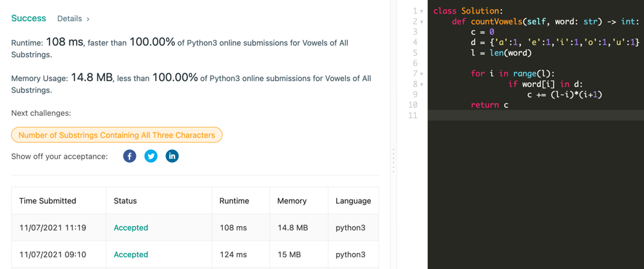This screenshot has width=644, height=269.
Task: Open the Accepted submission from 11:19
Action: tap(131, 228)
